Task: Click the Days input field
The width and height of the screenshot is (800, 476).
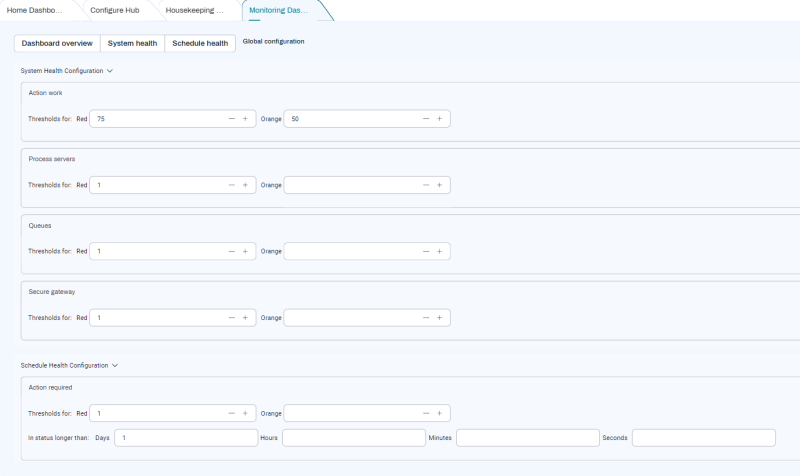Action: 186,438
